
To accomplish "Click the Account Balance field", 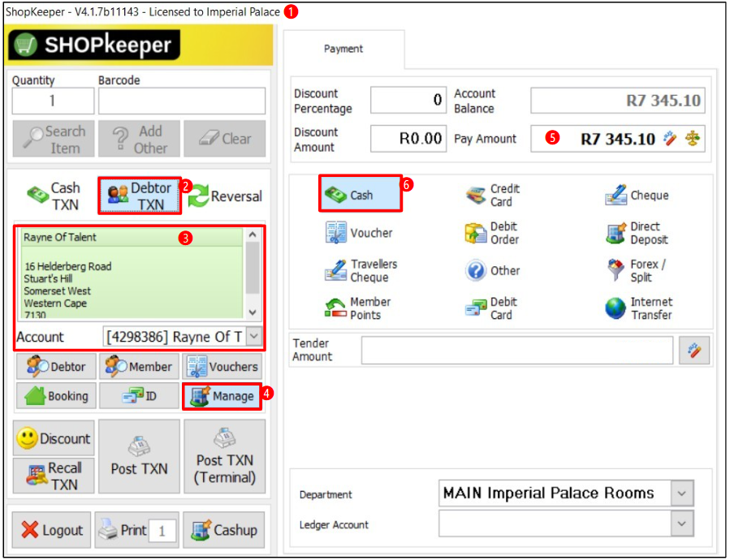I will coord(617,100).
